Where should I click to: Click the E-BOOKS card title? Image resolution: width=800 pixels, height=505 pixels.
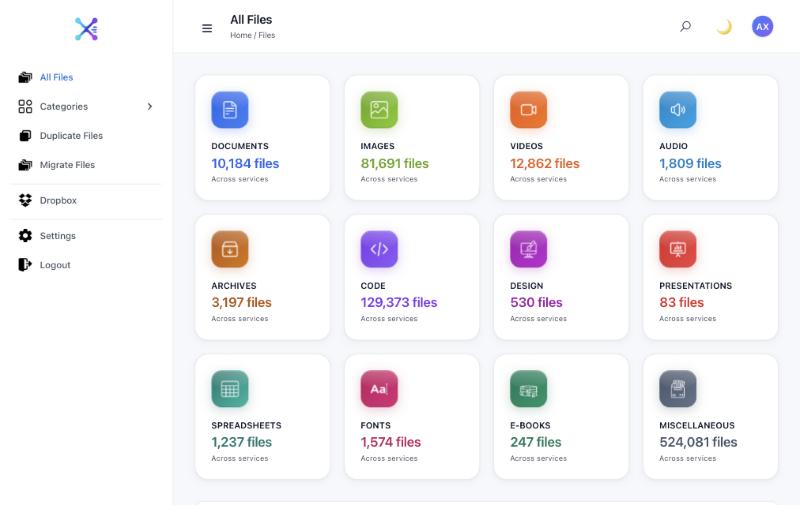[x=530, y=425]
